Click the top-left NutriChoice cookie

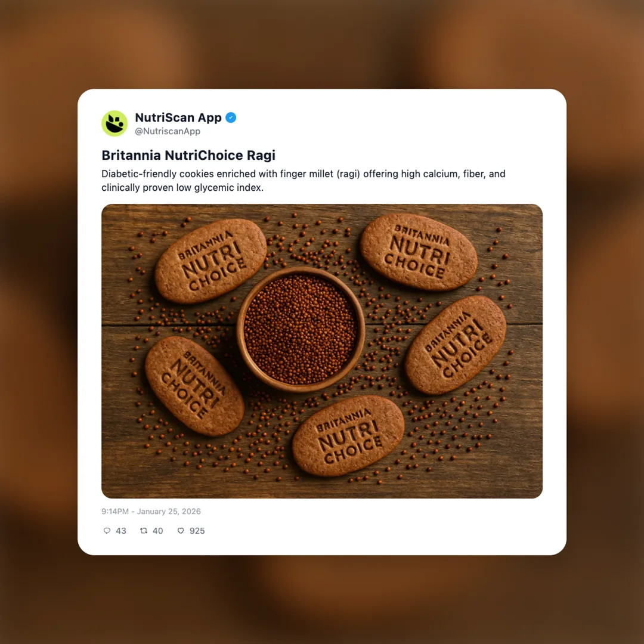(x=210, y=261)
